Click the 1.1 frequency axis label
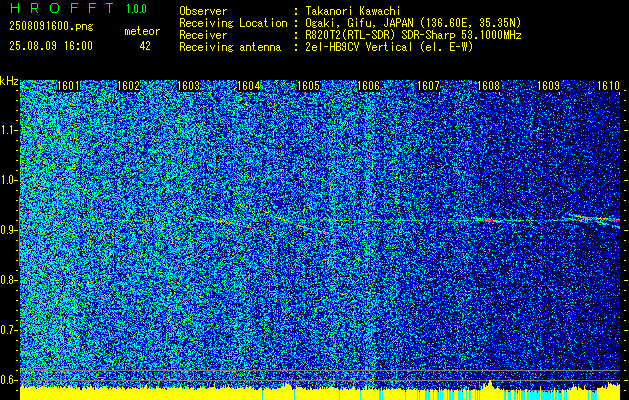 7,130
